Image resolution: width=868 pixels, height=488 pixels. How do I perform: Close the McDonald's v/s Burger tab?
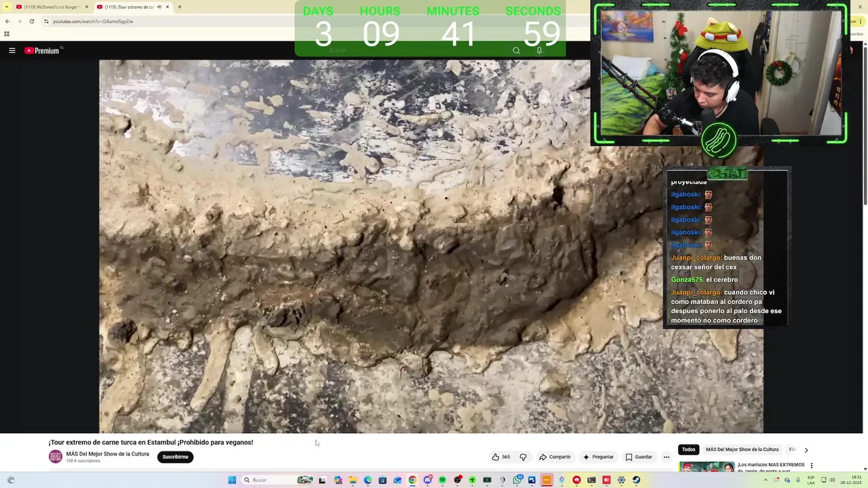[x=87, y=7]
